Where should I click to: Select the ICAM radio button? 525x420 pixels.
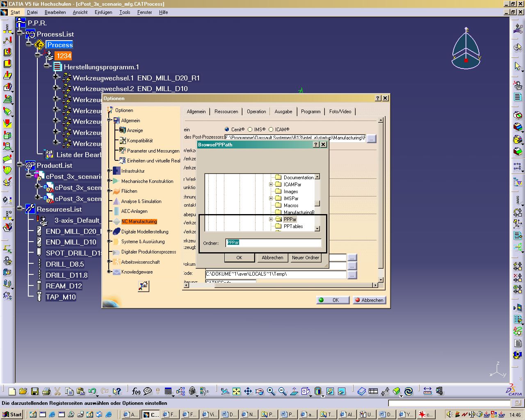271,129
